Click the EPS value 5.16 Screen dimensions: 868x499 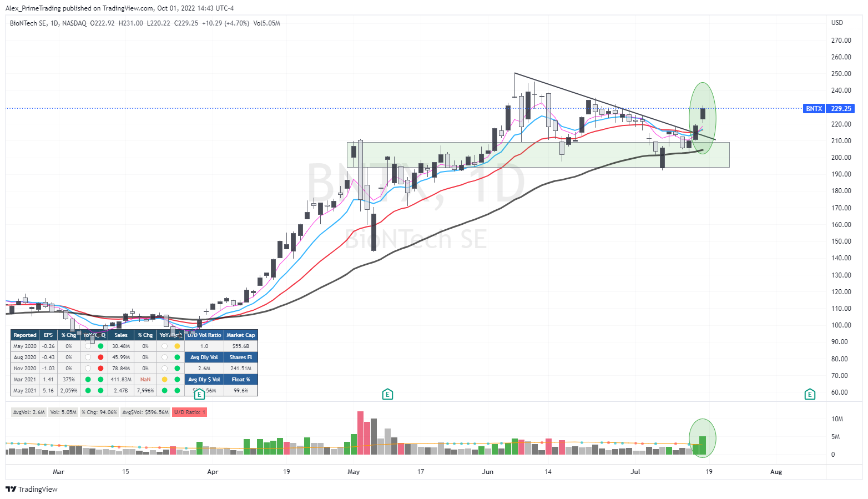click(48, 390)
